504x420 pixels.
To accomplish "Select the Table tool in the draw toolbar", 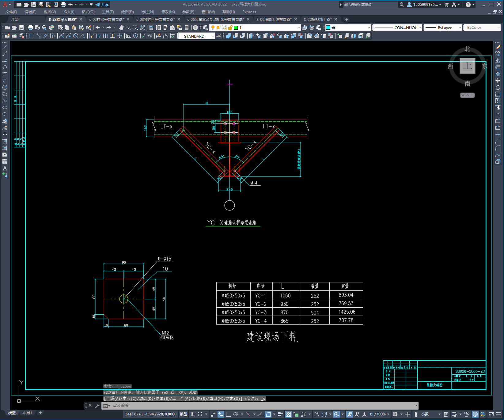I will [5, 161].
